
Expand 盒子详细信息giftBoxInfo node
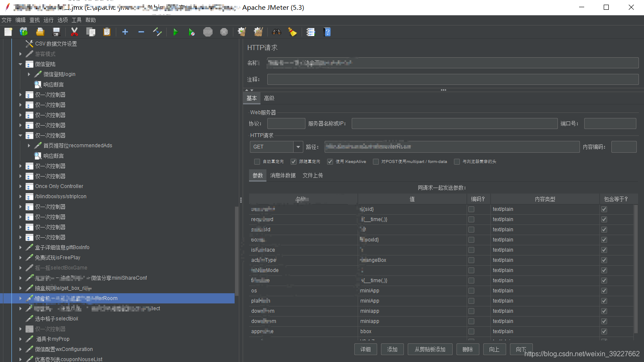[x=20, y=247]
